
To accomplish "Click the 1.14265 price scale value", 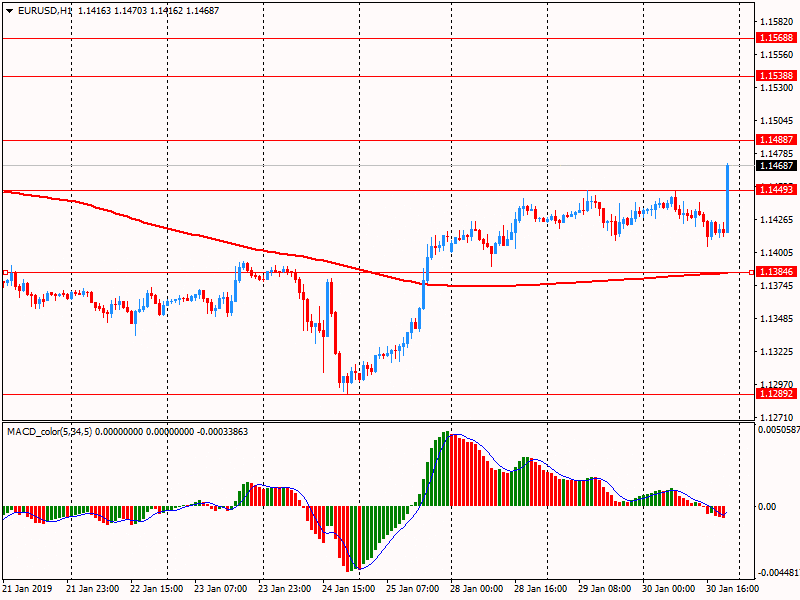I will [x=777, y=220].
